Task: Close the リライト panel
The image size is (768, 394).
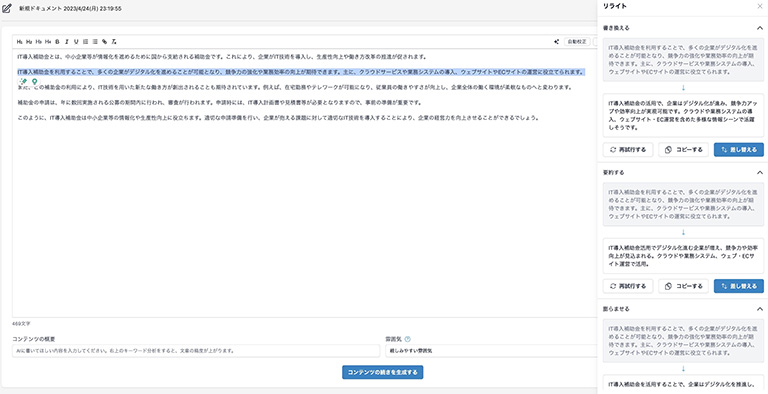Action: point(759,6)
